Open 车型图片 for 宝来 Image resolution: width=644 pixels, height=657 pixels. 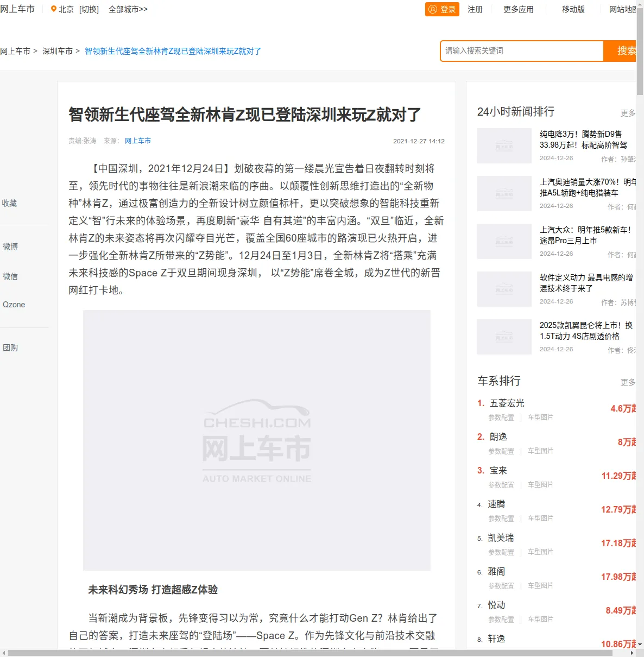tap(541, 485)
